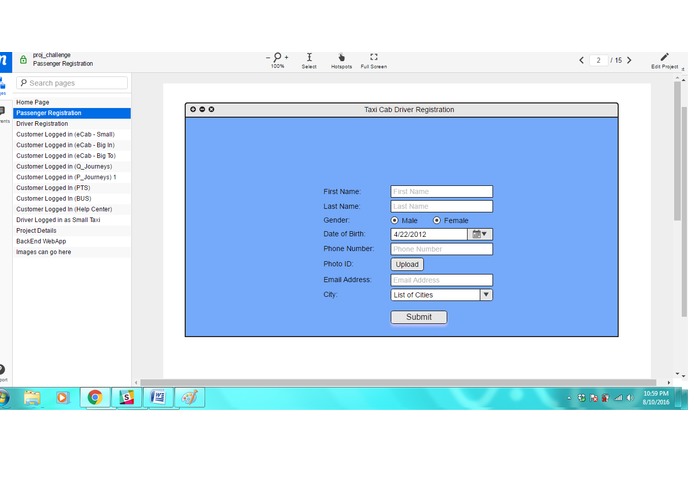Click the Email Address input field

[x=441, y=280]
